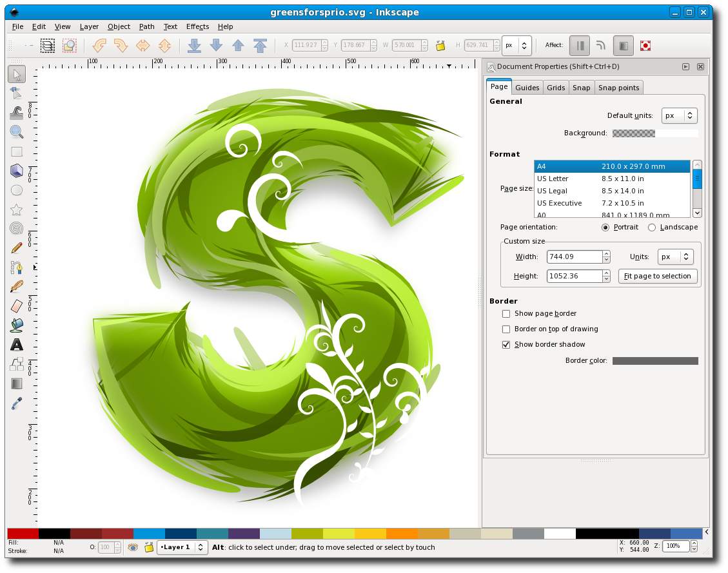Switch to the Guides tab
Image resolution: width=728 pixels, height=573 pixels.
click(x=527, y=88)
